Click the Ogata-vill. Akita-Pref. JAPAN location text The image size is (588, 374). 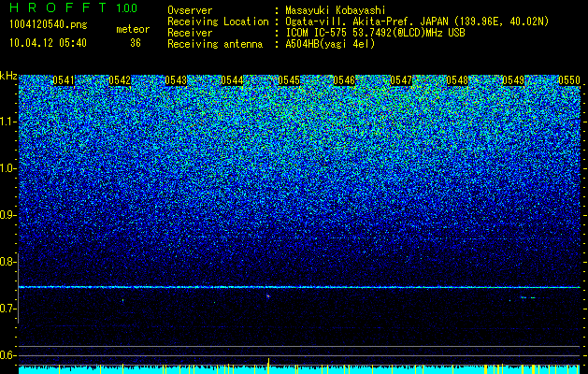(x=366, y=22)
